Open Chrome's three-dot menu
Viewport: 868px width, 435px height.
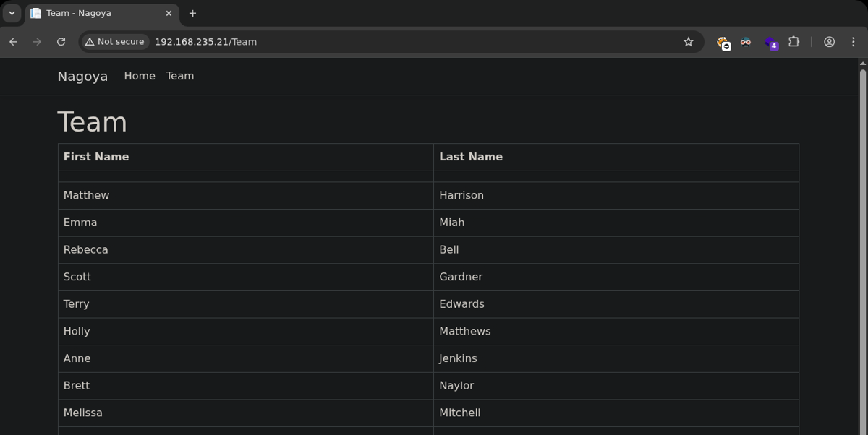(x=854, y=42)
